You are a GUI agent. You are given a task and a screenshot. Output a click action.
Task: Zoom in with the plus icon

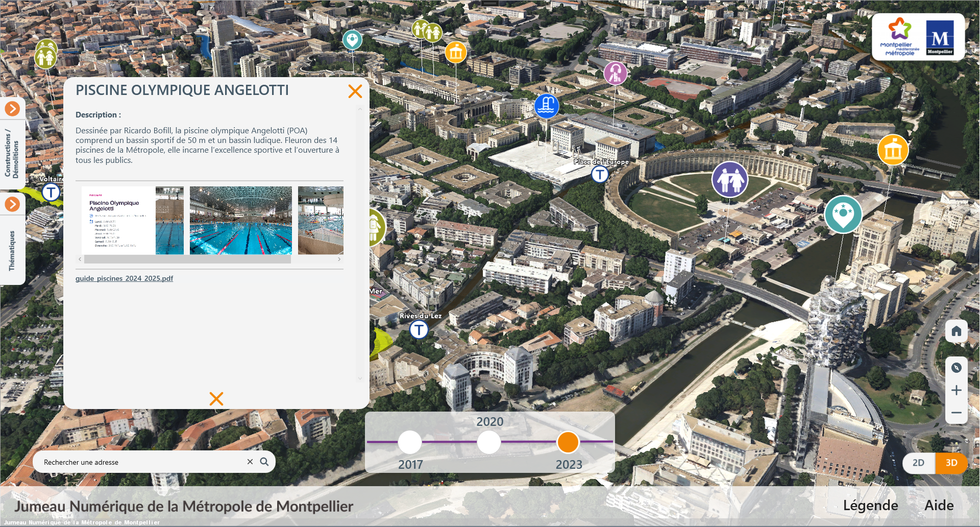956,390
